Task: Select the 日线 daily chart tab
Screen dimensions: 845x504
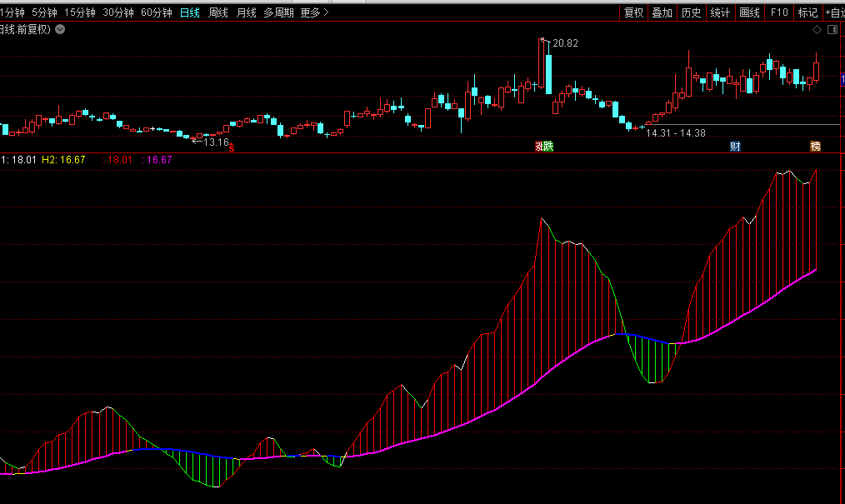Action: coord(190,12)
